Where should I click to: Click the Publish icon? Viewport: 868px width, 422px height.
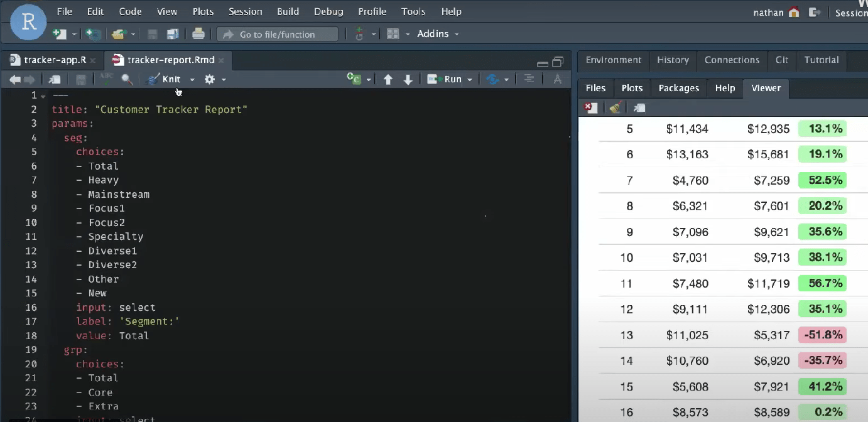pos(492,79)
